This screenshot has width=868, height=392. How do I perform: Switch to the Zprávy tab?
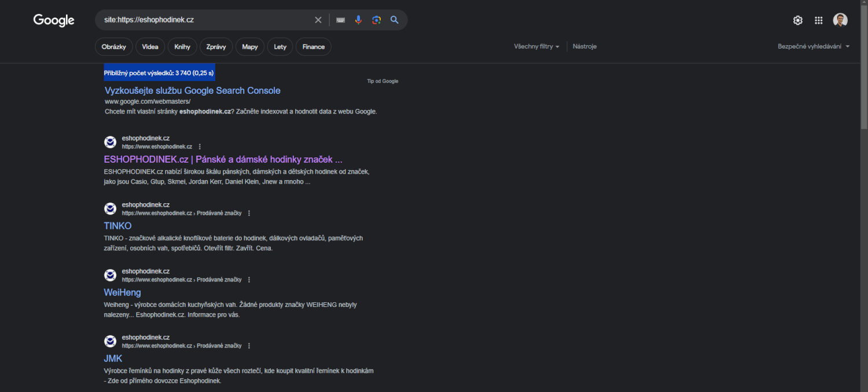click(x=216, y=47)
